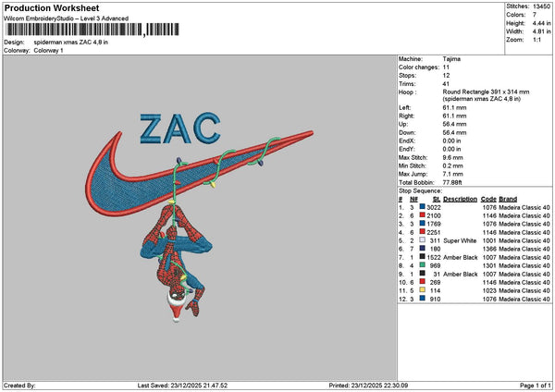Click the red swatch beside 269 stitches

pos(422,282)
